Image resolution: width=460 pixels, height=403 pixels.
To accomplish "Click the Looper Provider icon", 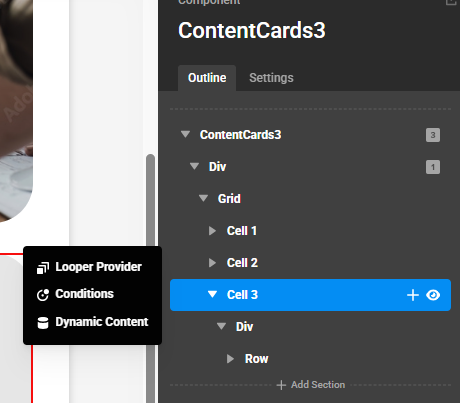I will point(43,268).
